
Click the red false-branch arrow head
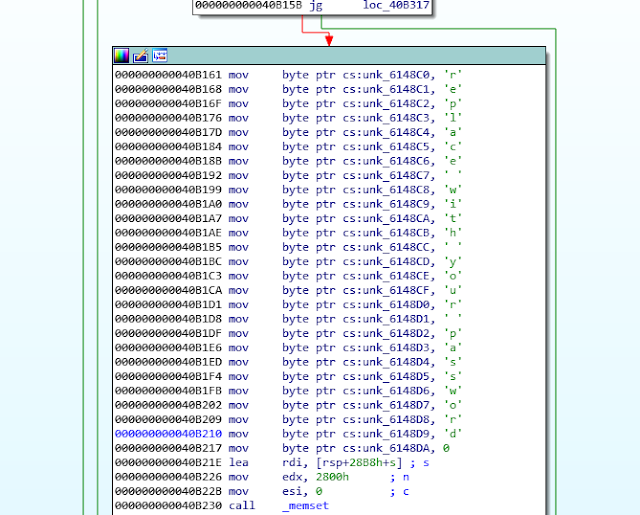coord(329,40)
